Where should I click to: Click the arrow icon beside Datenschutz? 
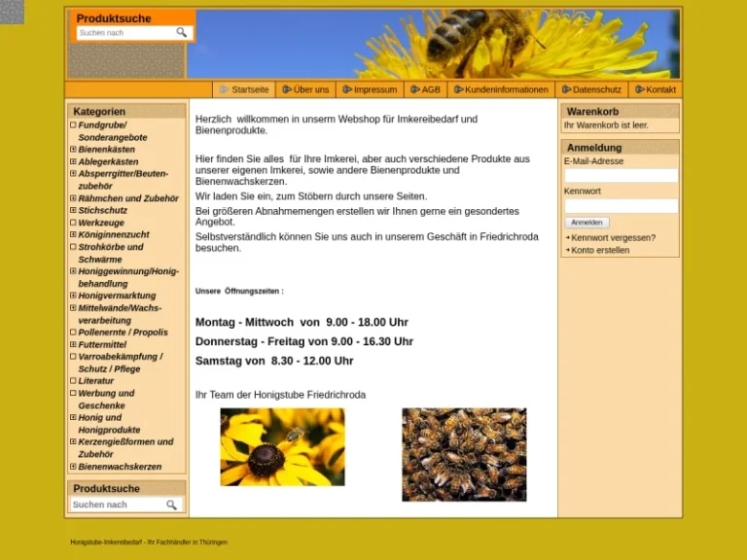click(x=566, y=89)
